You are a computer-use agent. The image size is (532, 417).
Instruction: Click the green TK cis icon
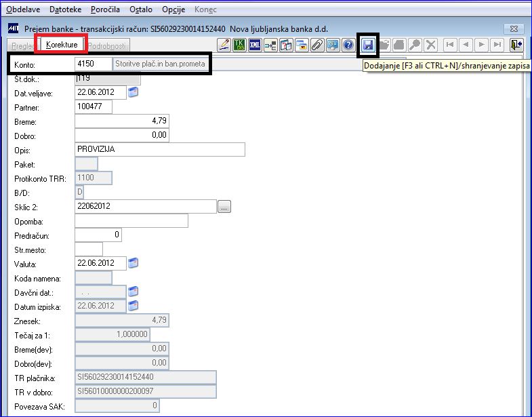point(239,45)
